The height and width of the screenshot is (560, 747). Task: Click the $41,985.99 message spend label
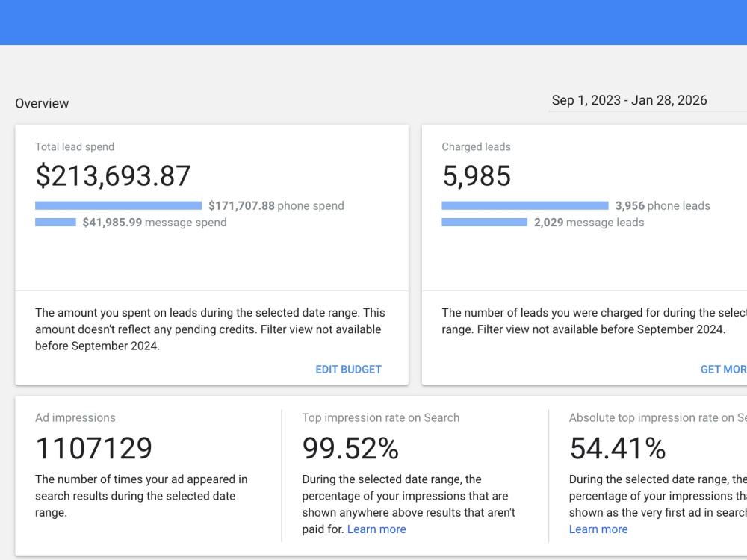point(155,223)
